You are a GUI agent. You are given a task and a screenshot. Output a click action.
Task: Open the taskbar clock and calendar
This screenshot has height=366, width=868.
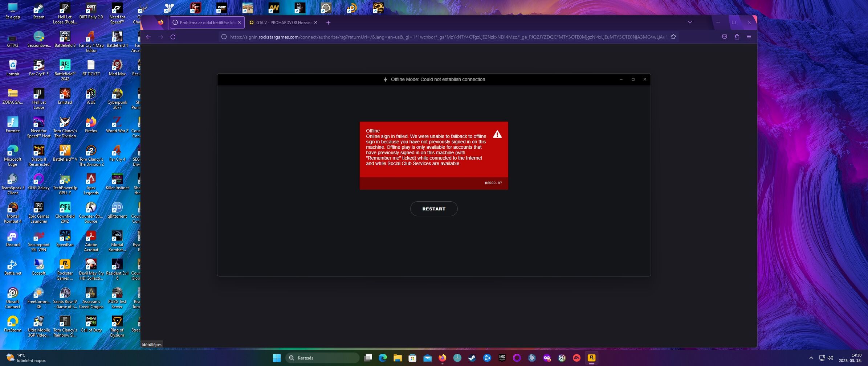coord(850,358)
